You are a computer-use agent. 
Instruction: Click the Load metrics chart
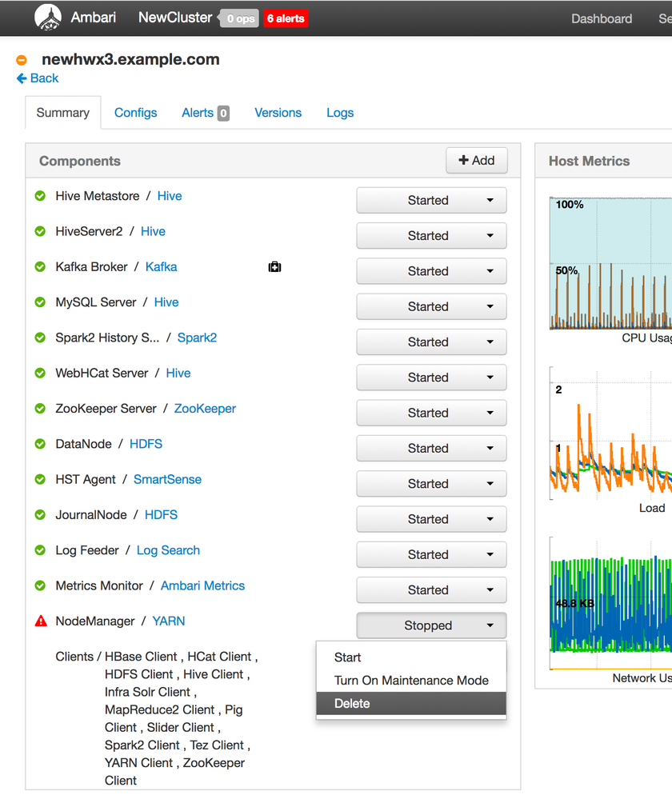[x=610, y=433]
